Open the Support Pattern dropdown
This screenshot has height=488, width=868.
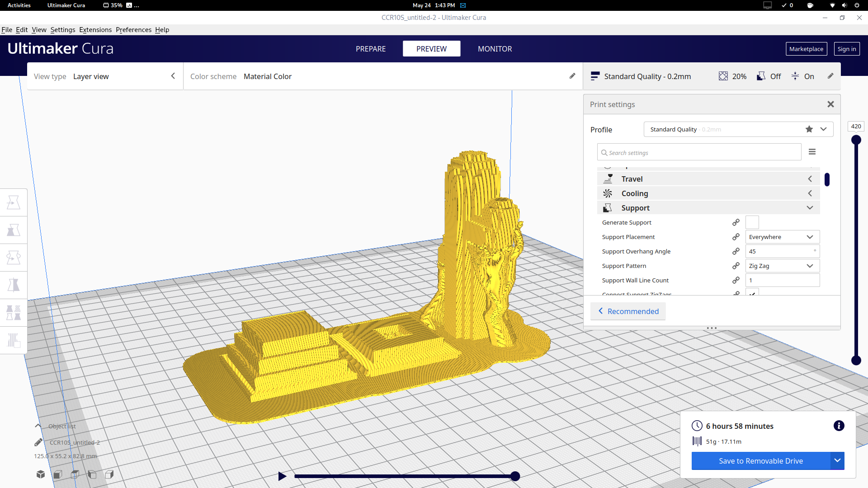pos(783,266)
